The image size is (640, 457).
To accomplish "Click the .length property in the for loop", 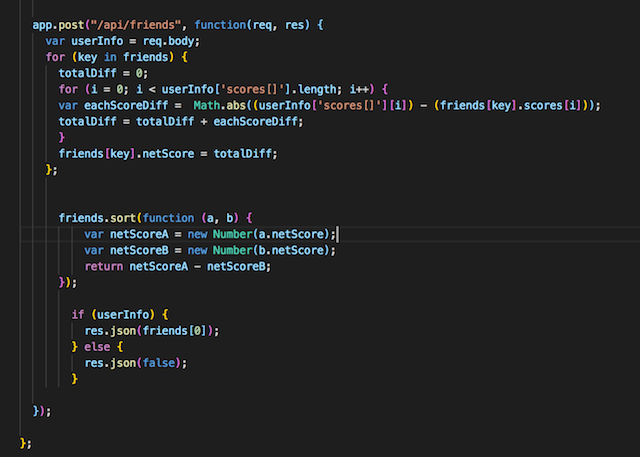I will 316,89.
